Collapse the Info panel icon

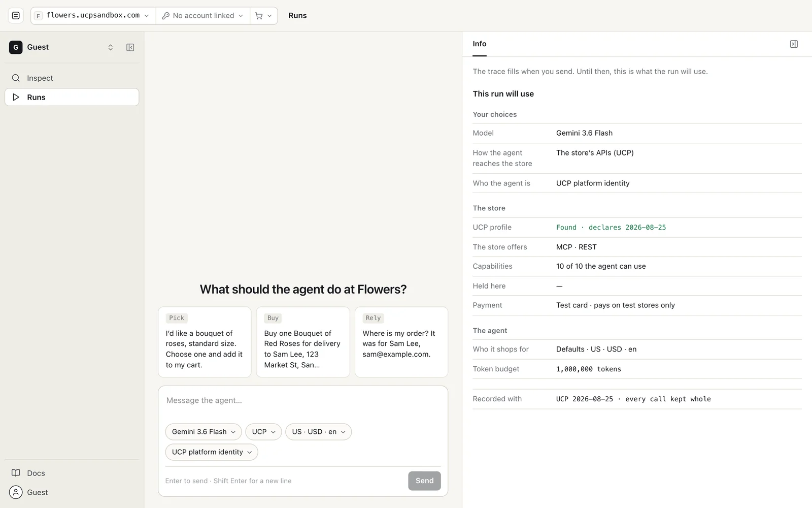click(x=794, y=44)
